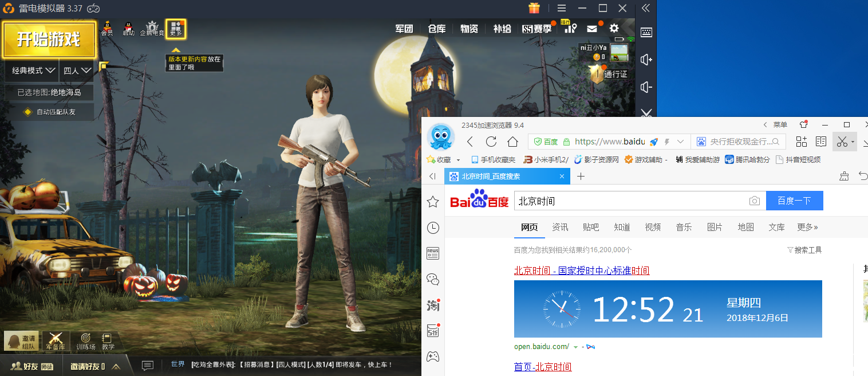Viewport: 868px width, 376px height.
Task: Open the browser apps grid icon
Action: click(802, 142)
